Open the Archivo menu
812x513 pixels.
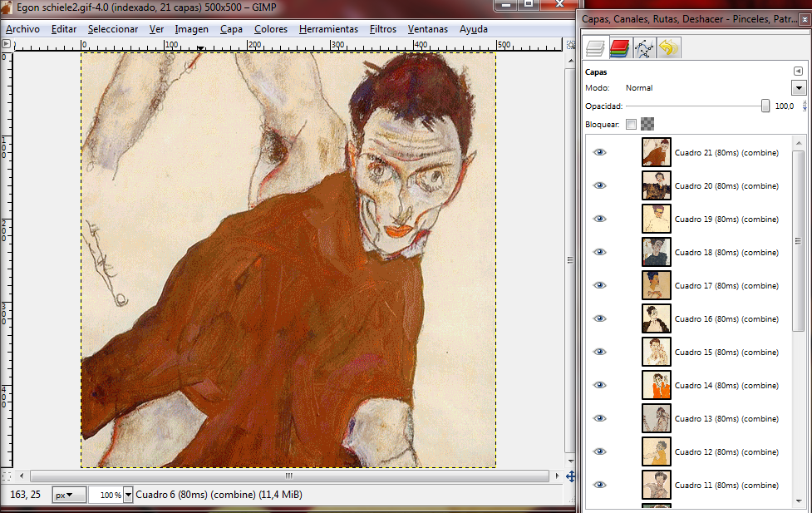point(22,29)
